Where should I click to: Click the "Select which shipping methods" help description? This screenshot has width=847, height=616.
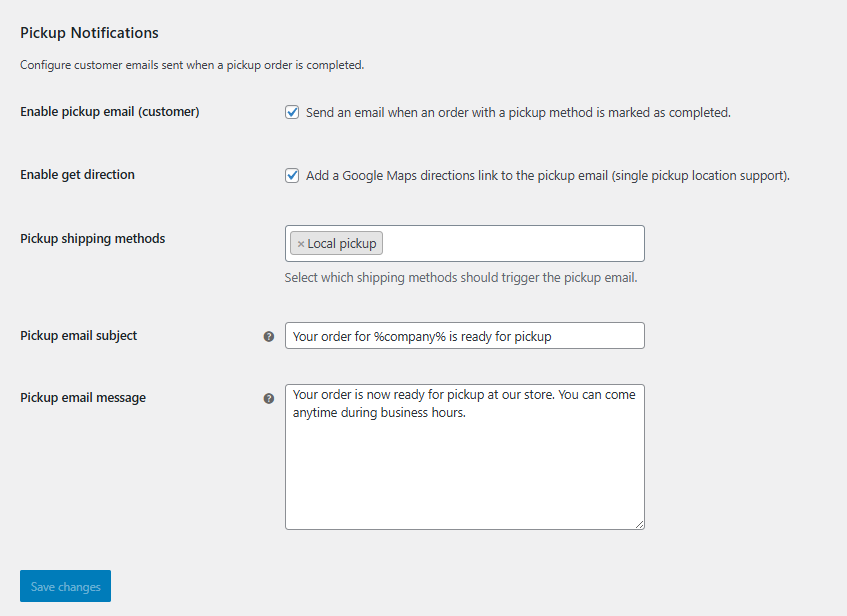click(460, 278)
